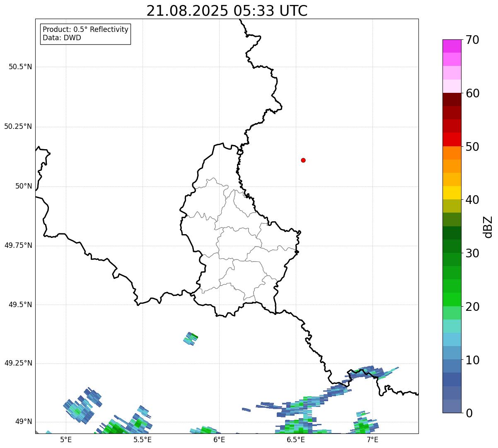Click the '49.75°N' latitude label
The height and width of the screenshot is (448, 498).
click(18, 245)
